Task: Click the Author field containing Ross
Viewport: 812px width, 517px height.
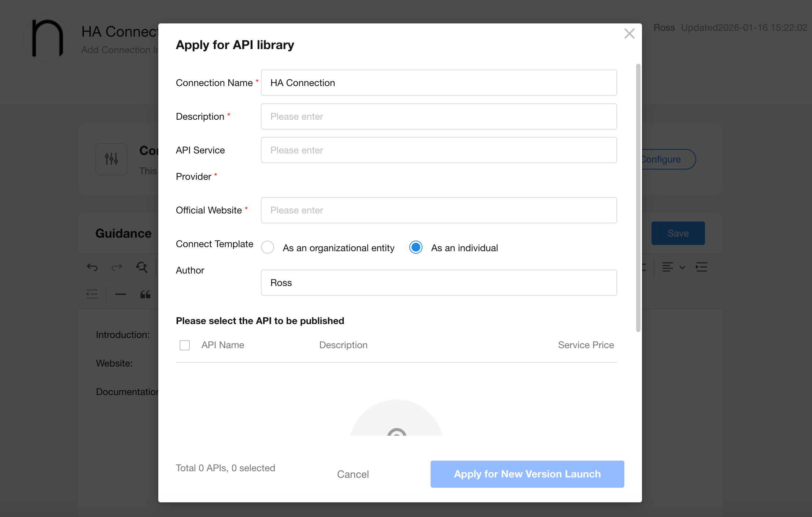Action: point(439,283)
